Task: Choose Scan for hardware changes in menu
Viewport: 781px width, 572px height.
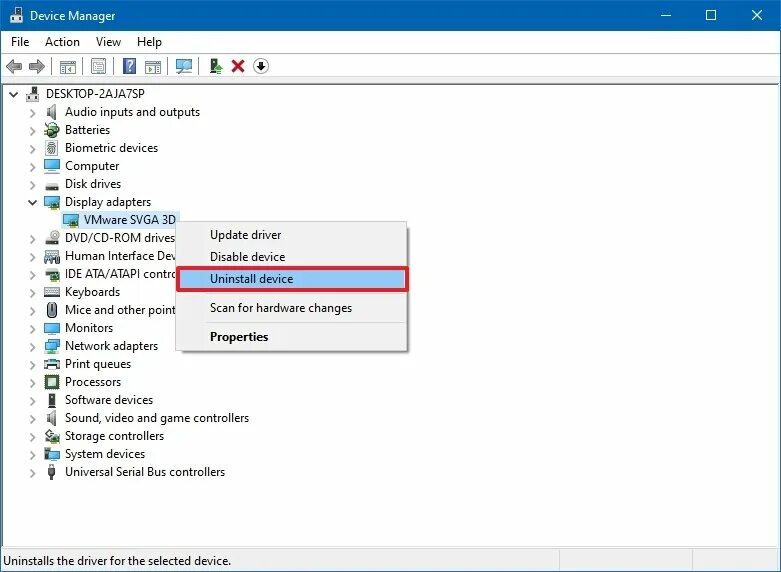Action: (292, 308)
